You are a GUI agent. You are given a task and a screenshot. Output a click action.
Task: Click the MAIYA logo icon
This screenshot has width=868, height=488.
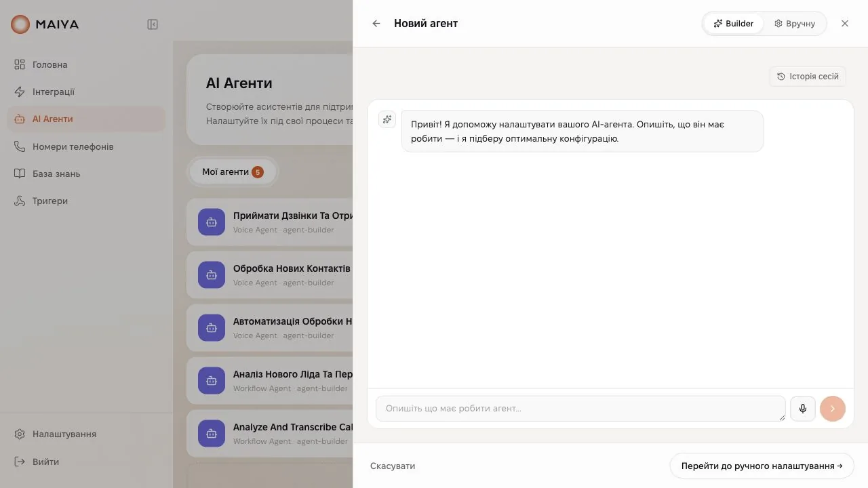[x=20, y=24]
